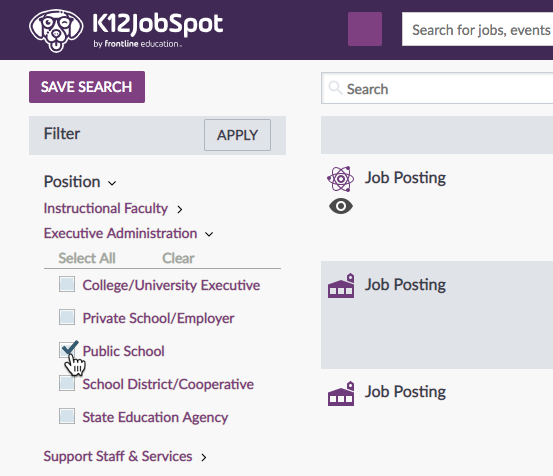Click the SAVE SEARCH button
Image resolution: width=553 pixels, height=476 pixels.
click(x=87, y=87)
